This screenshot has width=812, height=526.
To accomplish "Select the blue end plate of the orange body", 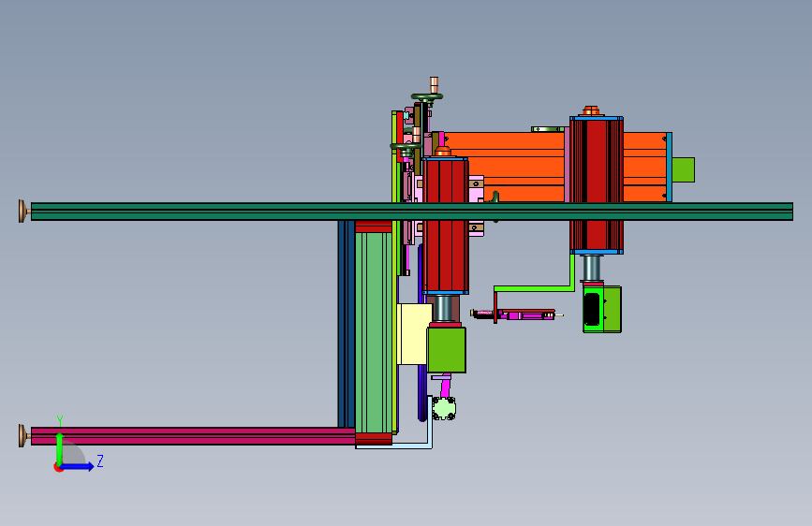I will [669, 167].
